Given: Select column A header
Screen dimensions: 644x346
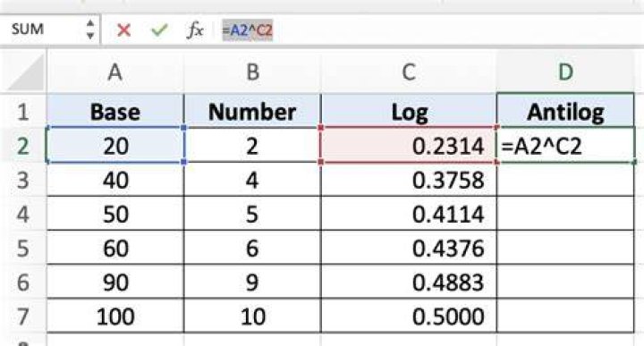Looking at the screenshot, I should point(115,72).
